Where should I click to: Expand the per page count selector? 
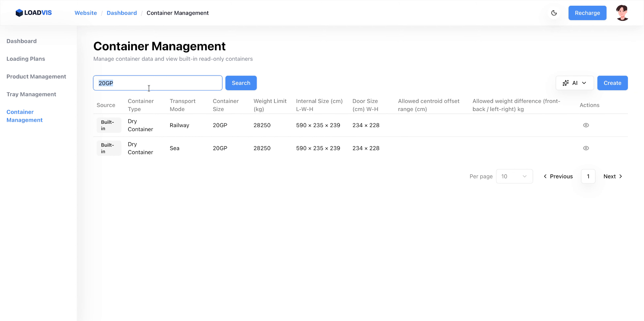514,176
